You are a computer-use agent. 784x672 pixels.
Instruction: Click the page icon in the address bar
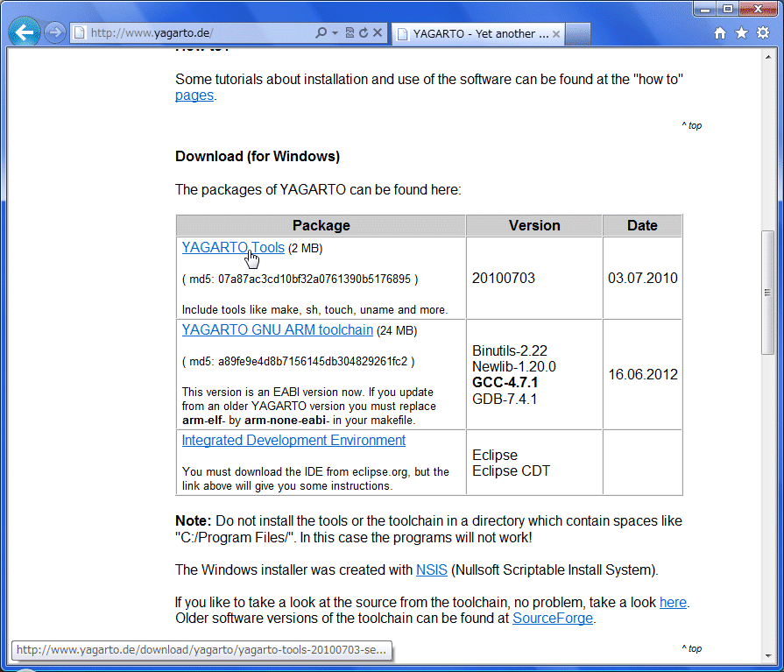[x=79, y=33]
